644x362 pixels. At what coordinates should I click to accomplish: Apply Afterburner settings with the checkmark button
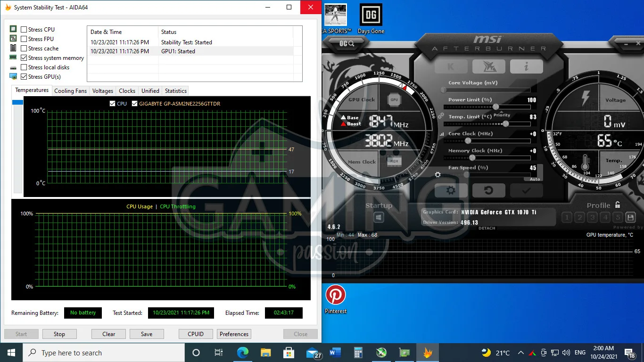click(526, 190)
